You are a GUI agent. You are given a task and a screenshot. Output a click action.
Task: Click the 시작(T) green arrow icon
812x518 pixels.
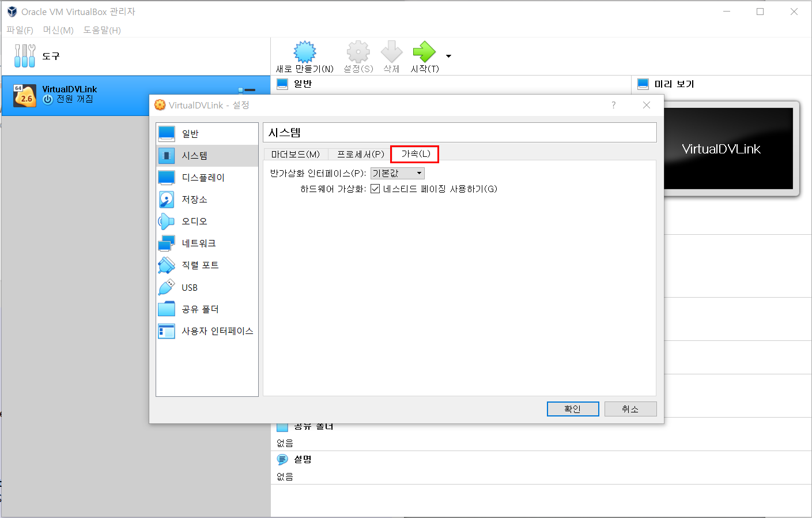pos(424,52)
